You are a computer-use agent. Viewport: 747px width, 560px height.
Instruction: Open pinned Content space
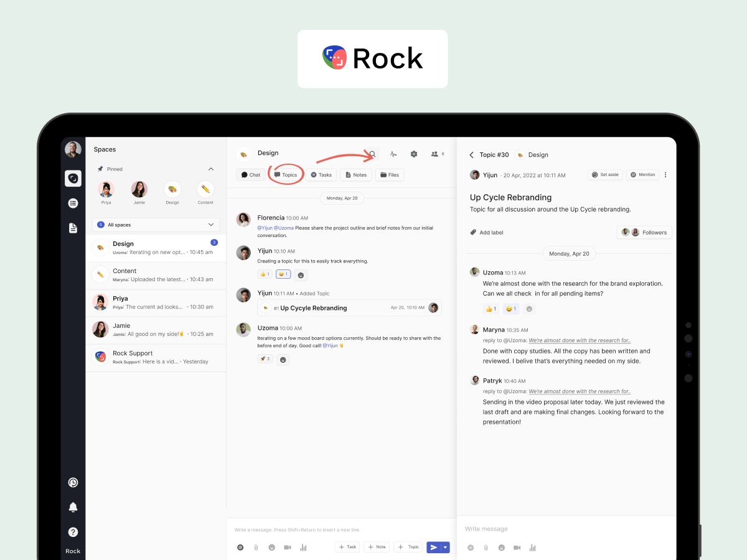205,193
